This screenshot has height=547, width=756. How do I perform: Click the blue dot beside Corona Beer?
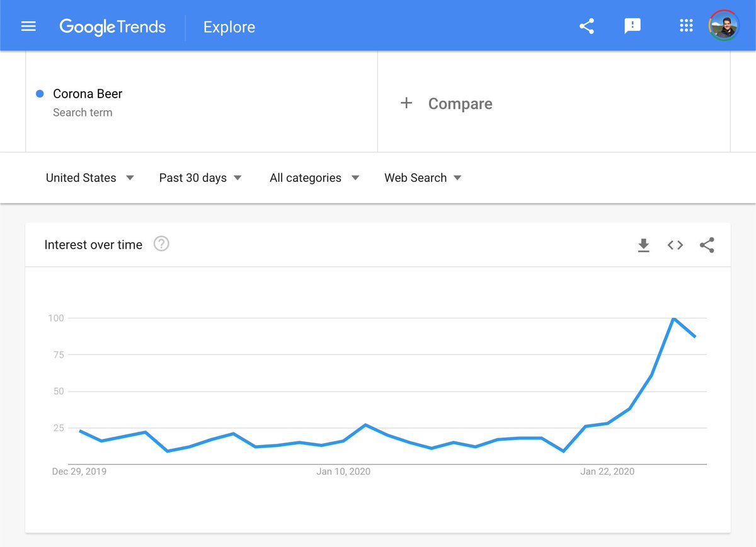40,94
